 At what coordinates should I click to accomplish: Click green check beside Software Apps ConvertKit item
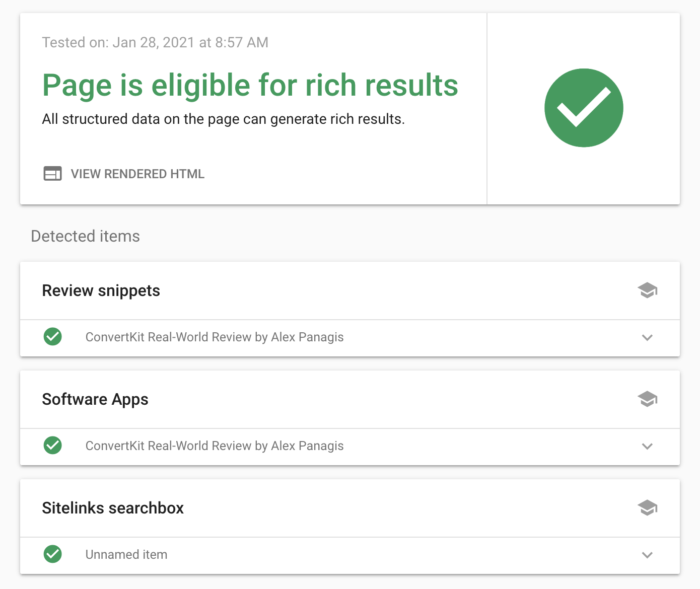point(53,446)
